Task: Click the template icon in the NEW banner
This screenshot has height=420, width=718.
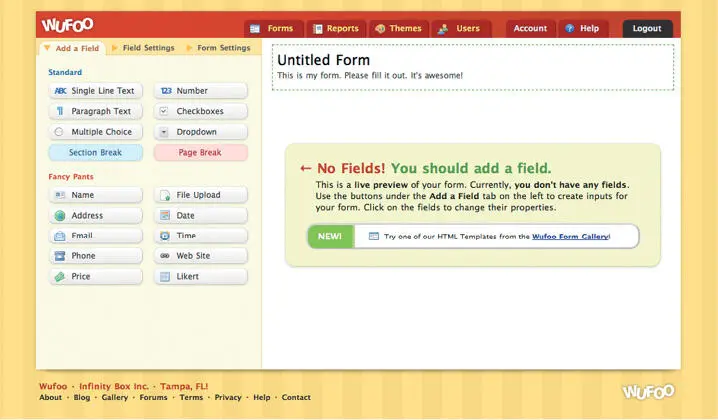Action: pos(374,236)
